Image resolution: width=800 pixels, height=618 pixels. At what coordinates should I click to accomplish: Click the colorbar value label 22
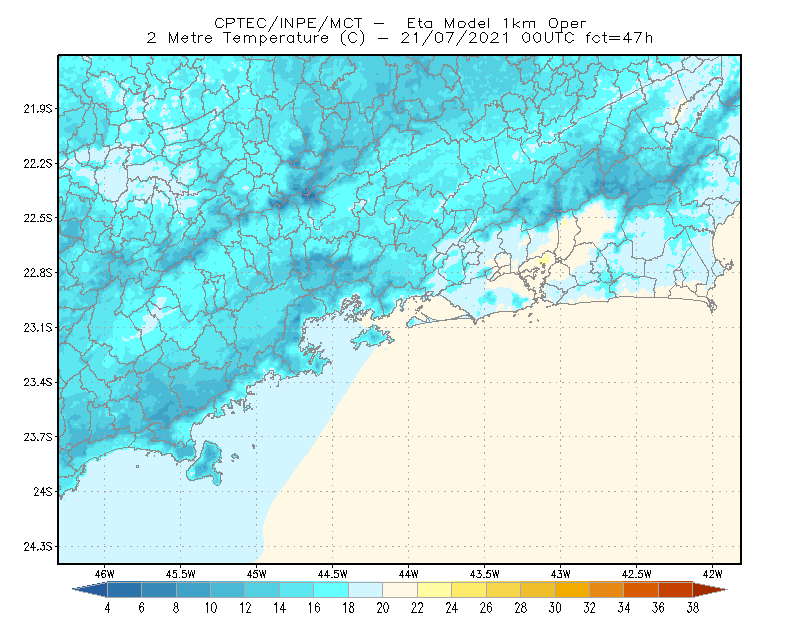pos(417,608)
